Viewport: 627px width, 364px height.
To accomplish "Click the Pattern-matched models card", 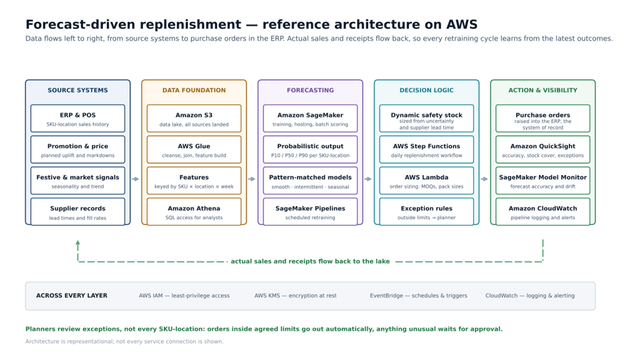I will (310, 180).
